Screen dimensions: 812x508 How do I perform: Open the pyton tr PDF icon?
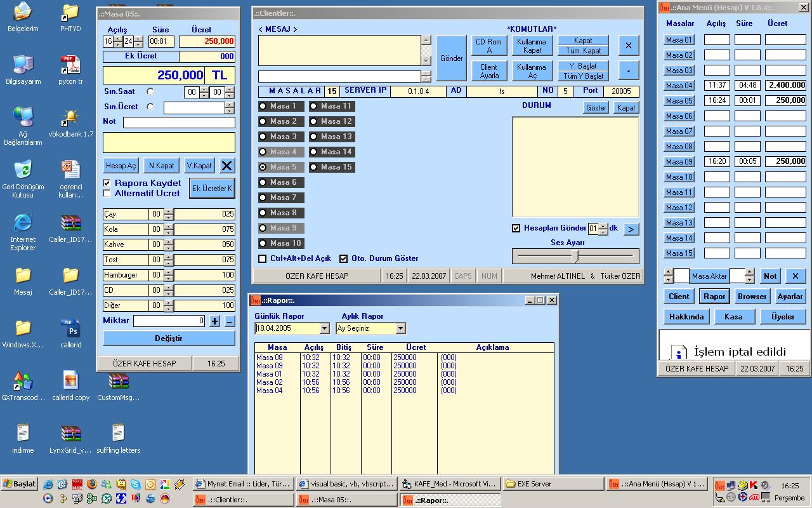(x=70, y=65)
